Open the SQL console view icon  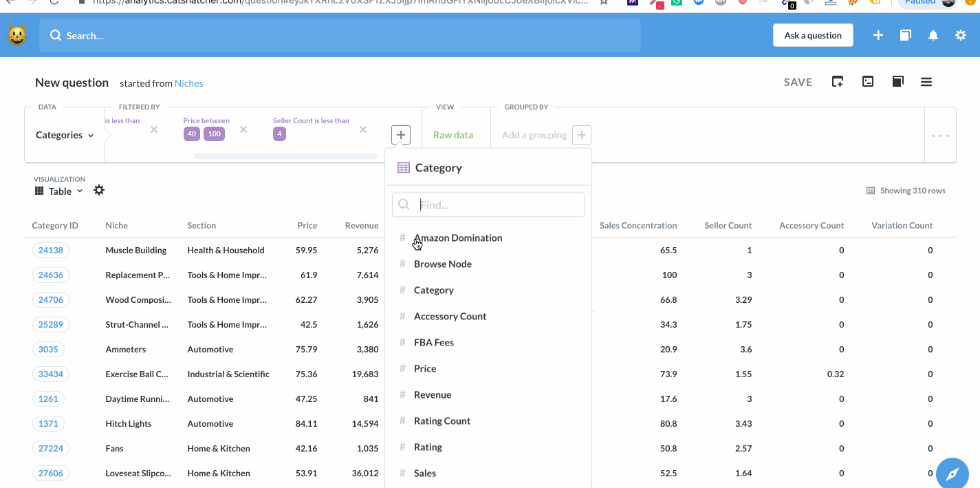868,82
